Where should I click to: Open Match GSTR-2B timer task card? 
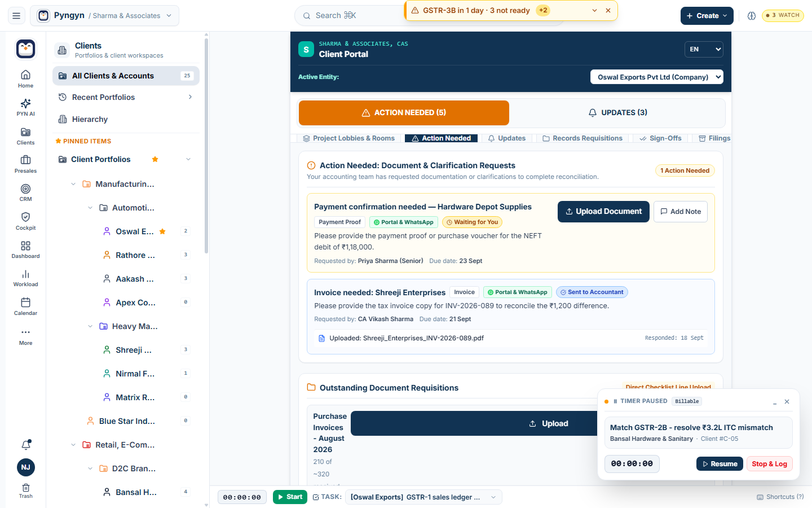(698, 433)
